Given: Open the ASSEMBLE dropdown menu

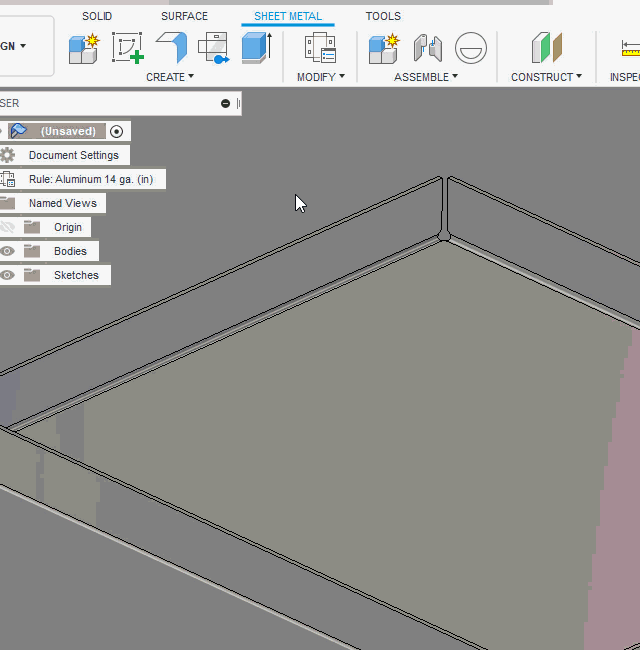Looking at the screenshot, I should point(425,77).
